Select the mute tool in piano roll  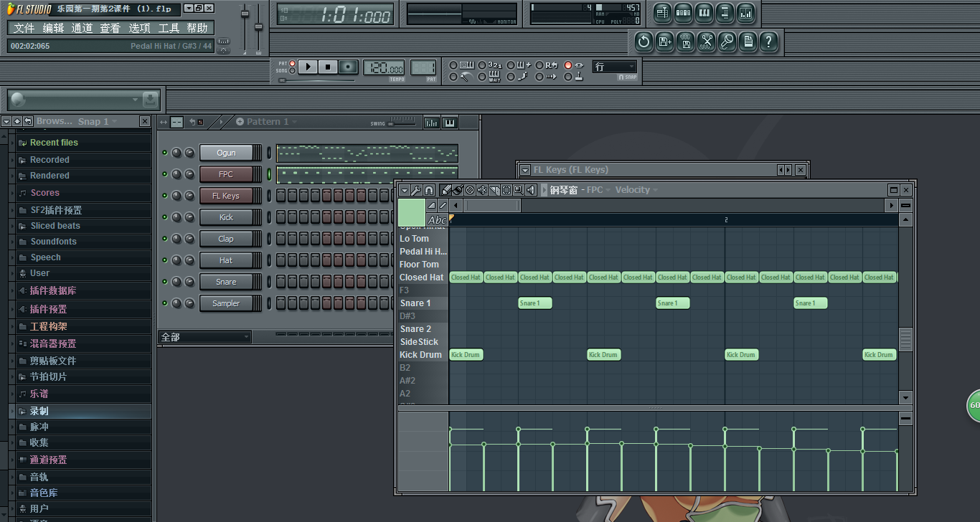pos(482,190)
